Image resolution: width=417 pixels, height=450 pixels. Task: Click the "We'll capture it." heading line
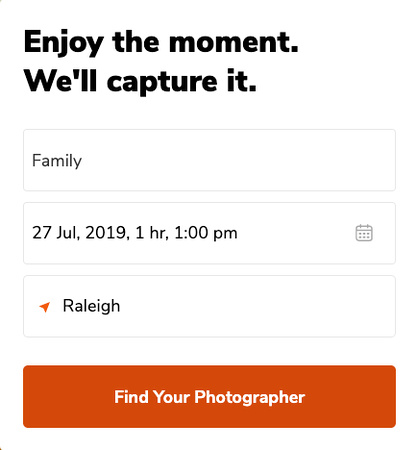pyautogui.click(x=140, y=81)
